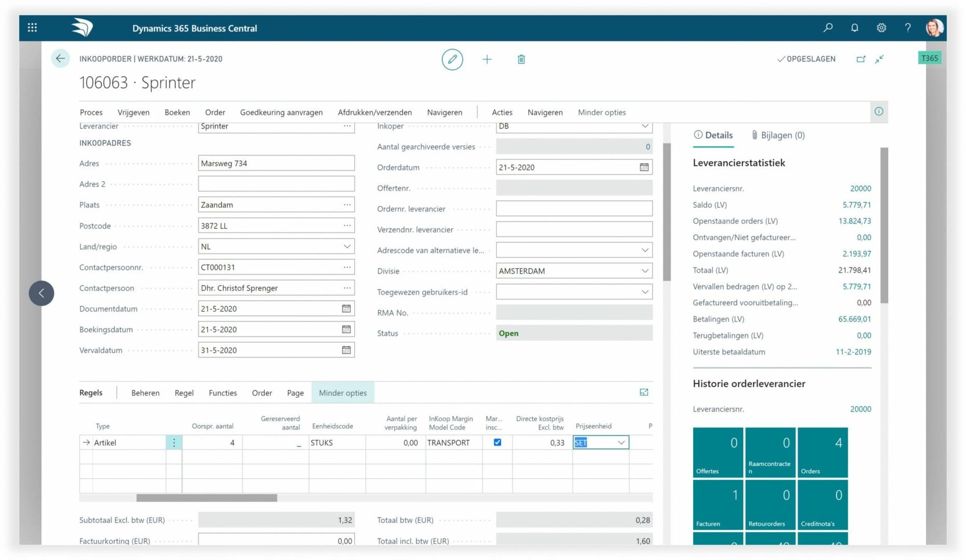Open Openstaande orders value 13.824,73
This screenshot has height=560, width=966.
click(854, 221)
